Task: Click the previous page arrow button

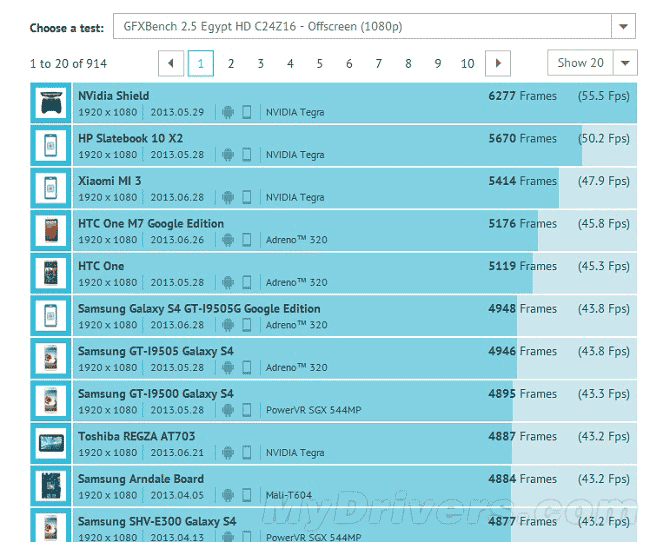Action: click(x=171, y=63)
